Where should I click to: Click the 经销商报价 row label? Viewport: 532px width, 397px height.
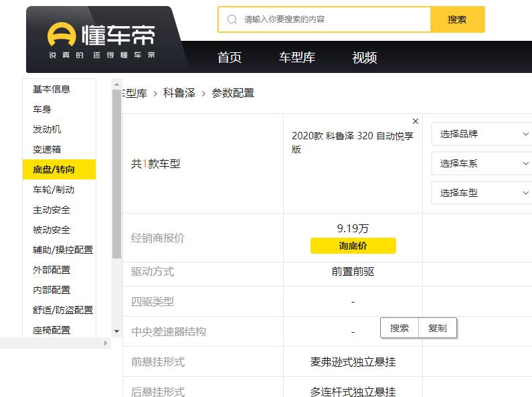click(158, 238)
